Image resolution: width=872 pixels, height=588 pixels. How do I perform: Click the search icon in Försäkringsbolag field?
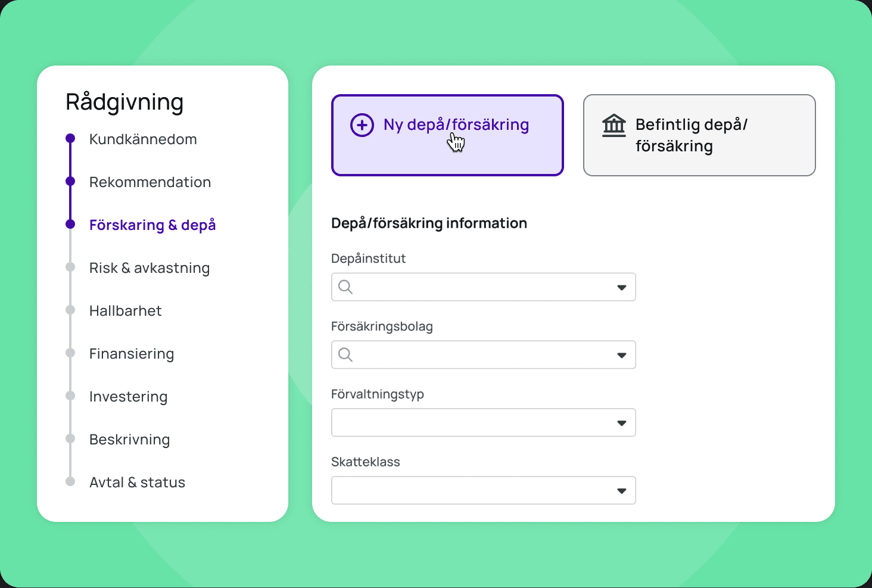[x=345, y=355]
